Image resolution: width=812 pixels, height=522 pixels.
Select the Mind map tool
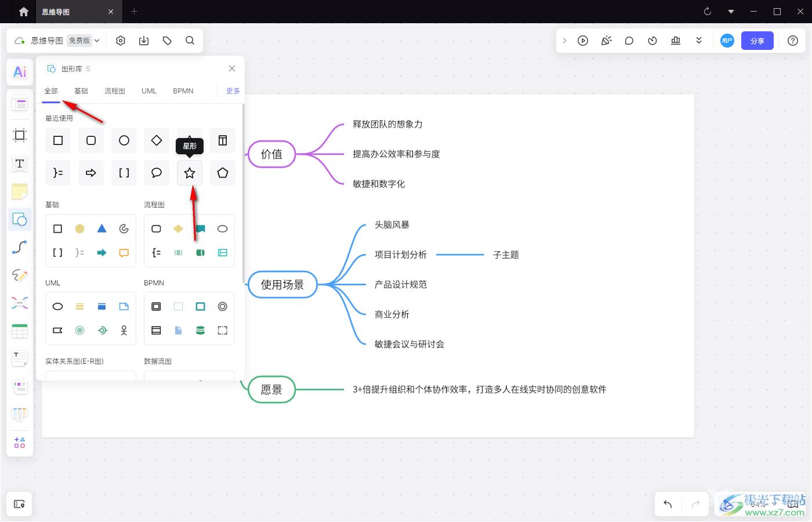[x=20, y=303]
